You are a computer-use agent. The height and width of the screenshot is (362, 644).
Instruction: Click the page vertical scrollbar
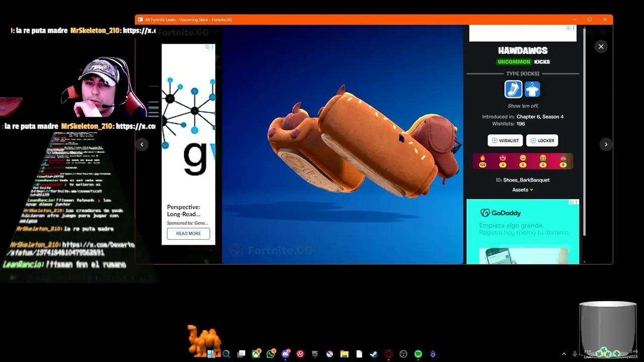point(584,131)
